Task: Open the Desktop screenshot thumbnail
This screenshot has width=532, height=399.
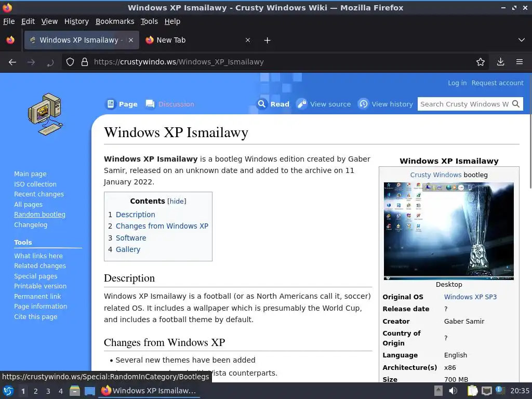Action: click(x=448, y=231)
